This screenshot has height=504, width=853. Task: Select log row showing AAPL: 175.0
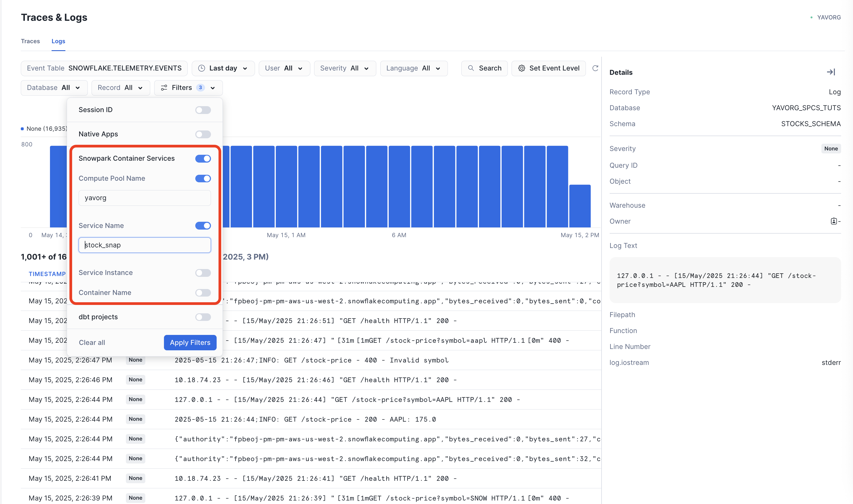pyautogui.click(x=311, y=419)
